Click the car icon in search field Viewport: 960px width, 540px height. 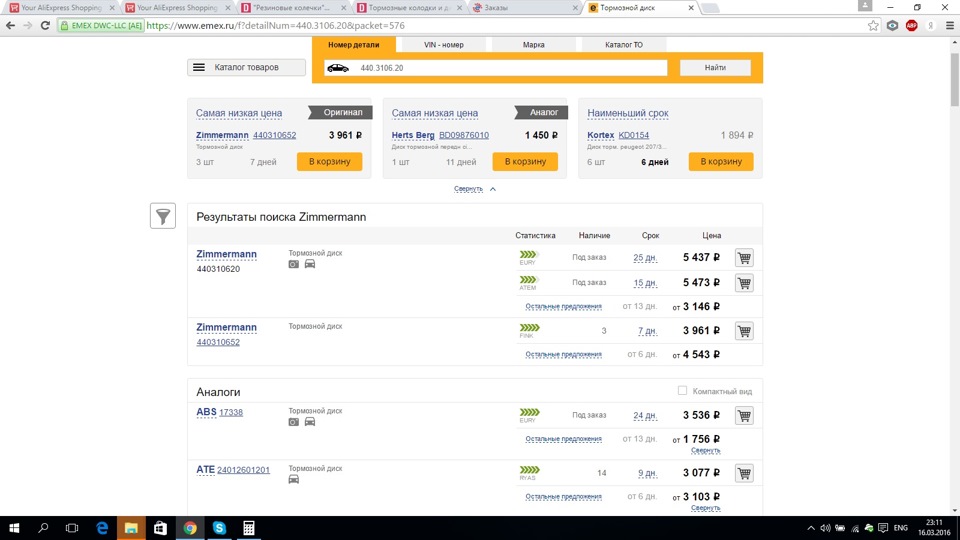pyautogui.click(x=338, y=68)
